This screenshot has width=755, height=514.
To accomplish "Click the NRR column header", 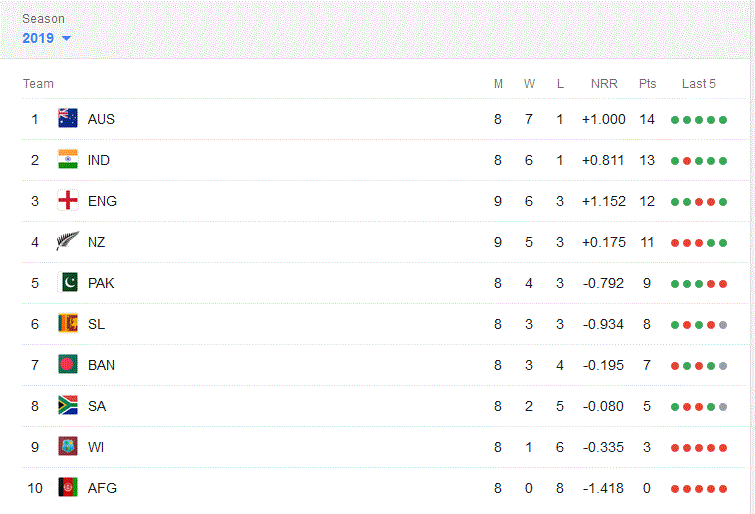I will point(604,84).
